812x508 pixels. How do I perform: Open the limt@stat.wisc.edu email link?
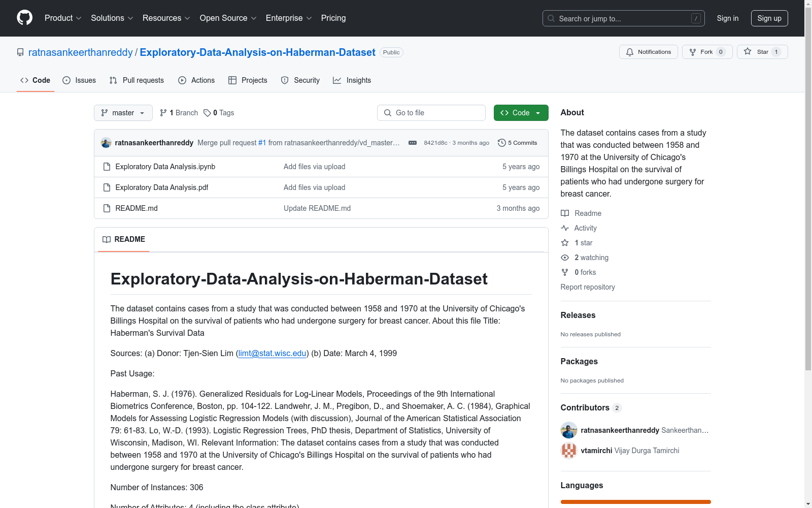point(273,353)
